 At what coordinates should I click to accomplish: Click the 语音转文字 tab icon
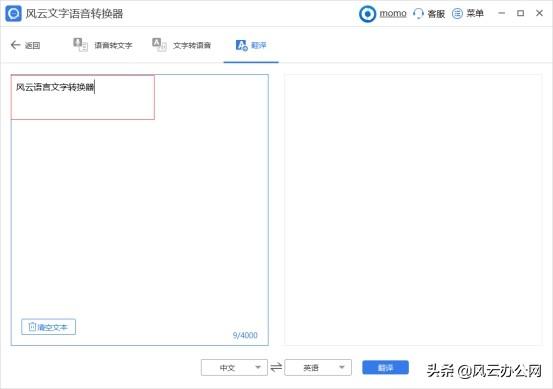point(80,44)
